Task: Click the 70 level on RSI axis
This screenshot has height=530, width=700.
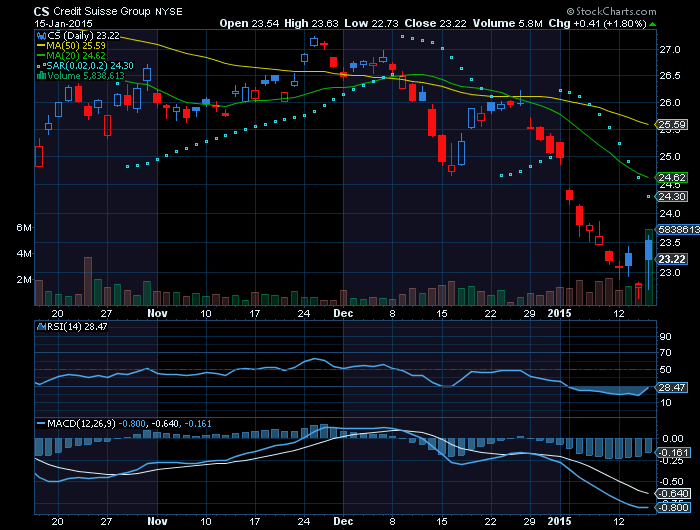Action: pyautogui.click(x=665, y=353)
